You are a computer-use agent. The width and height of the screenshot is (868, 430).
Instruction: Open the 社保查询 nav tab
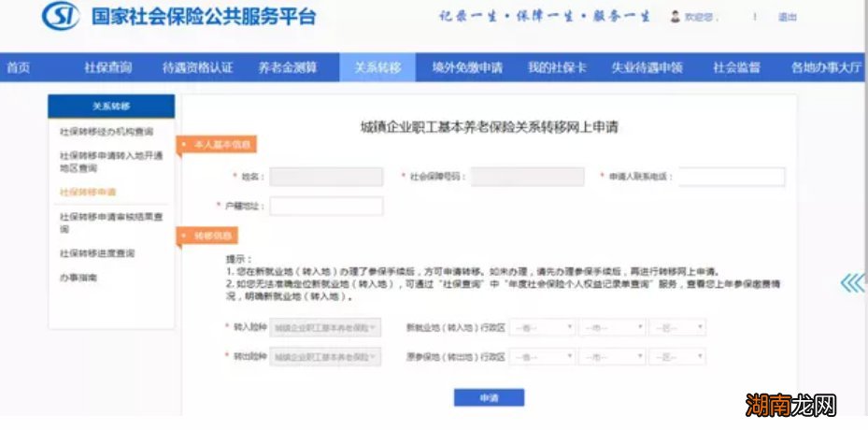click(x=108, y=67)
